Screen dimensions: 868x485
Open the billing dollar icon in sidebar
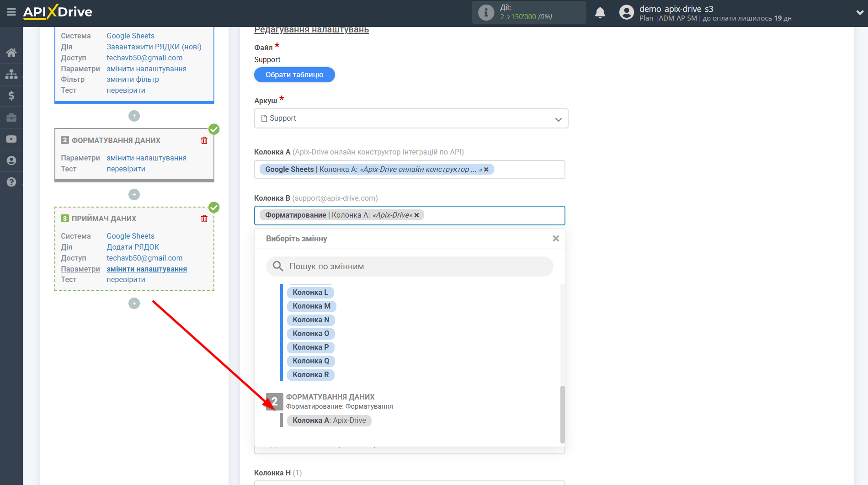(11, 96)
